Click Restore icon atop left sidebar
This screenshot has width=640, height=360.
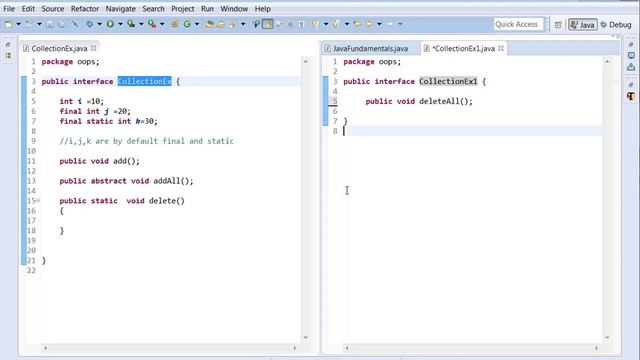(8, 44)
